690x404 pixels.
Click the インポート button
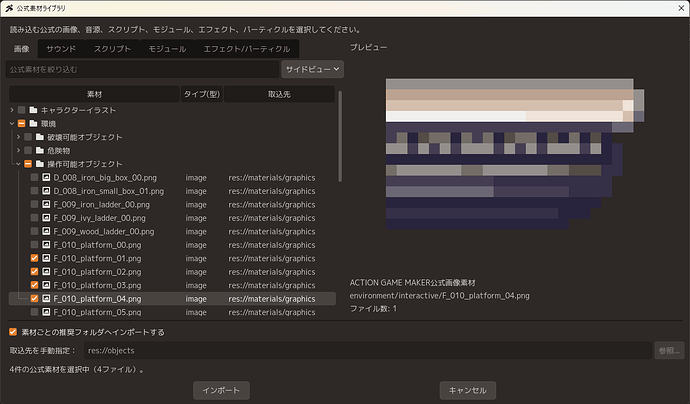(x=221, y=390)
